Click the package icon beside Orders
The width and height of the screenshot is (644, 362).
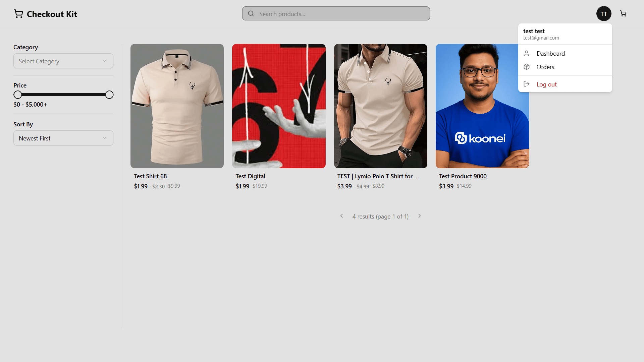pyautogui.click(x=527, y=67)
